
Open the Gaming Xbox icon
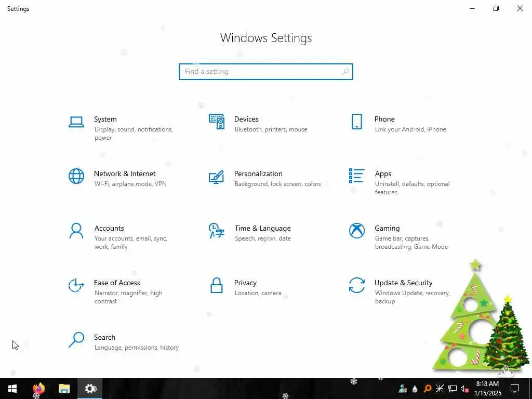click(x=356, y=231)
